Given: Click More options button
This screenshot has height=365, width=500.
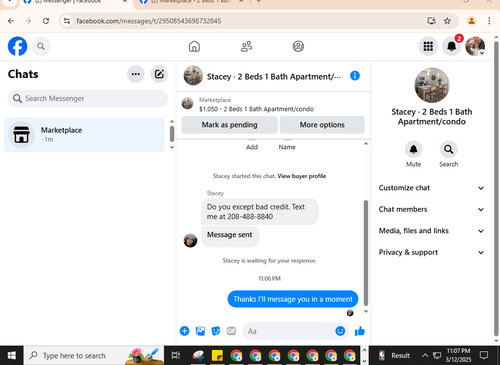Looking at the screenshot, I should coord(322,125).
